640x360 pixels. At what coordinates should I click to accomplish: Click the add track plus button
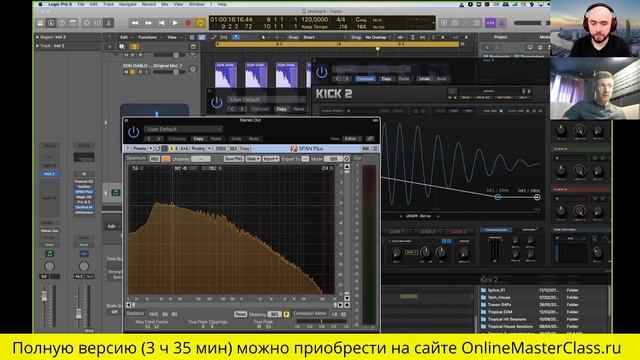110,47
